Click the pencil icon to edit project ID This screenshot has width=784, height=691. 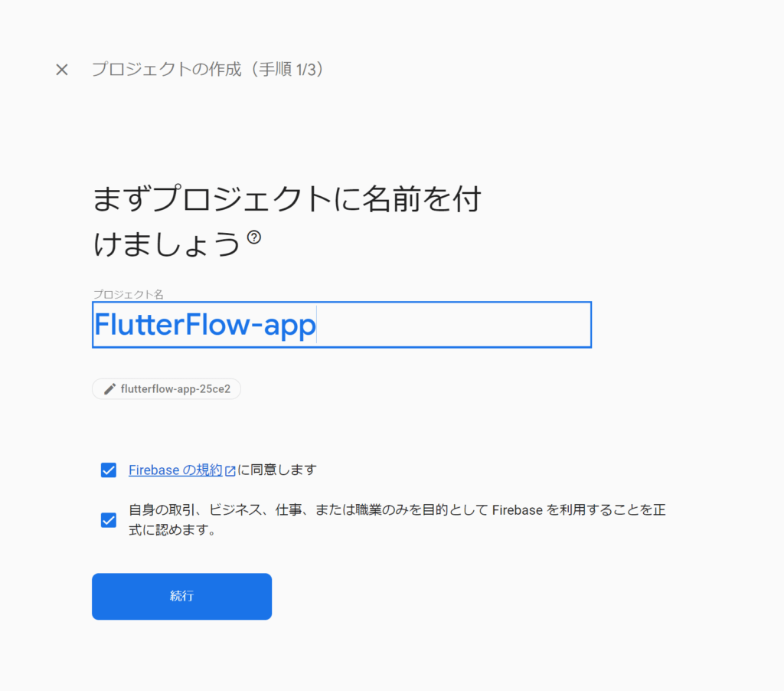109,388
